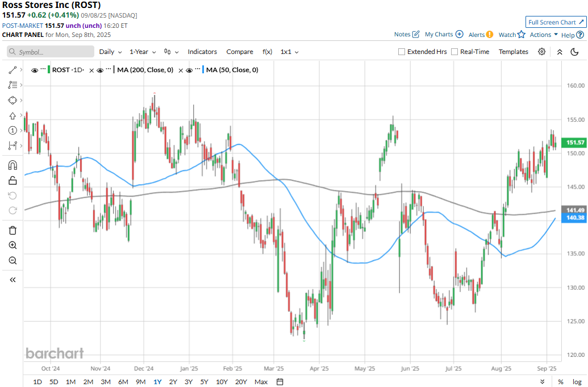Switch range to Max
Image resolution: width=588 pixels, height=387 pixels.
click(x=261, y=382)
